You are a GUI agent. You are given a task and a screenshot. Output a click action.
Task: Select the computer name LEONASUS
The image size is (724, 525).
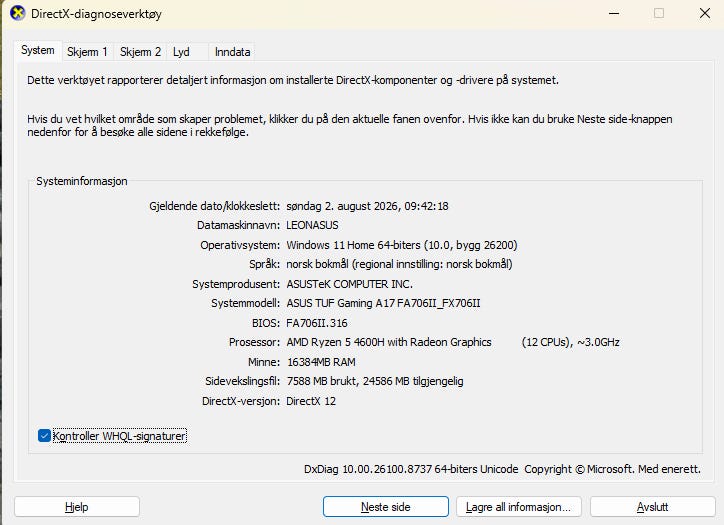(312, 225)
